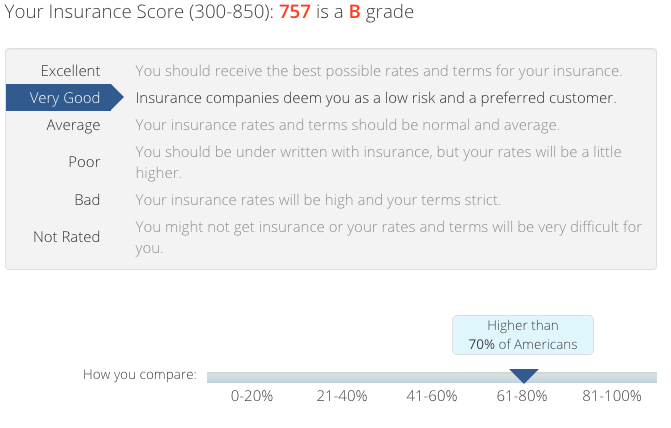Click the blue triangle slider marker
The width and height of the screenshot is (671, 428).
click(524, 376)
